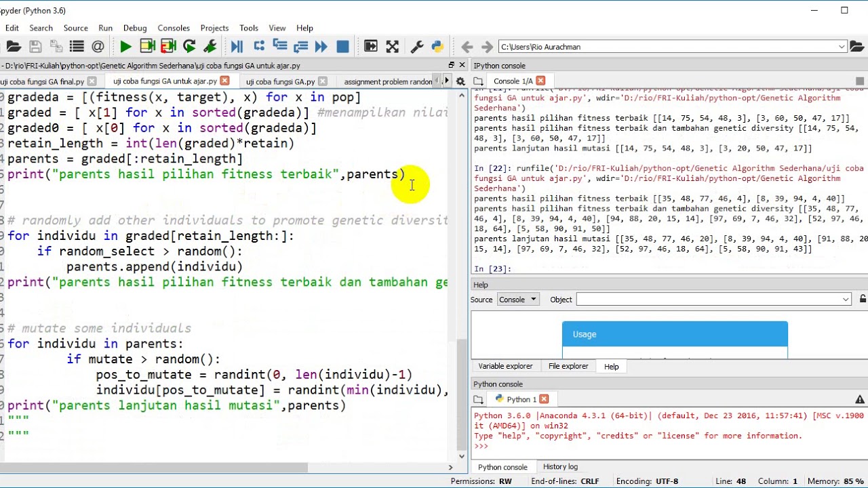This screenshot has height=488, width=868.
Task: Lock the Help pane icon
Action: point(863,299)
